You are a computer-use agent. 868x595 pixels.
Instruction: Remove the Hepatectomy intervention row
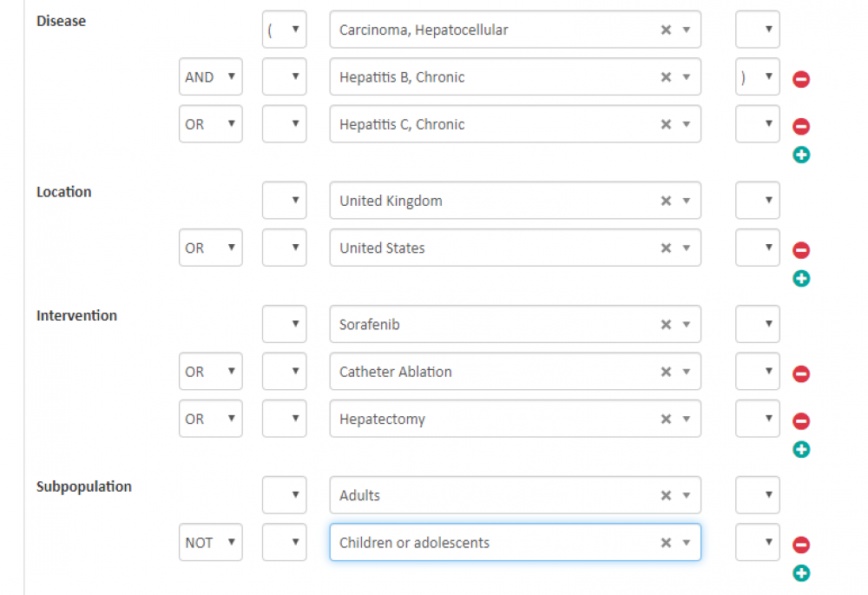pyautogui.click(x=801, y=421)
